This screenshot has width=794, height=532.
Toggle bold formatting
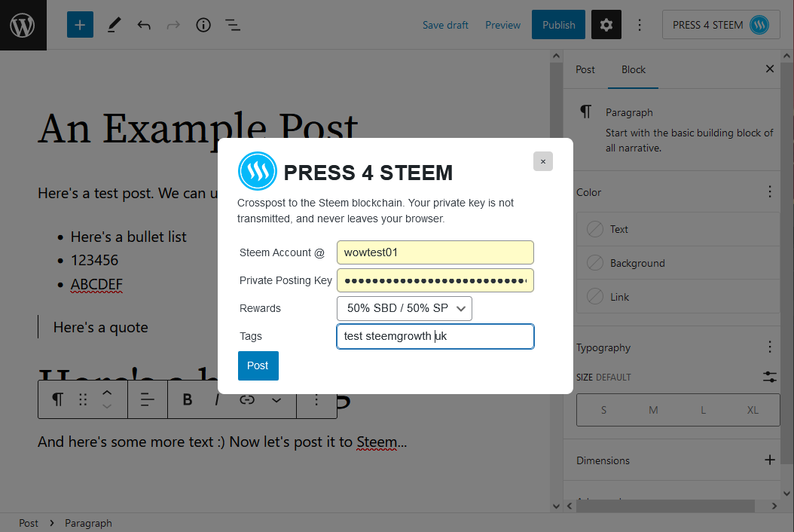coord(188,400)
